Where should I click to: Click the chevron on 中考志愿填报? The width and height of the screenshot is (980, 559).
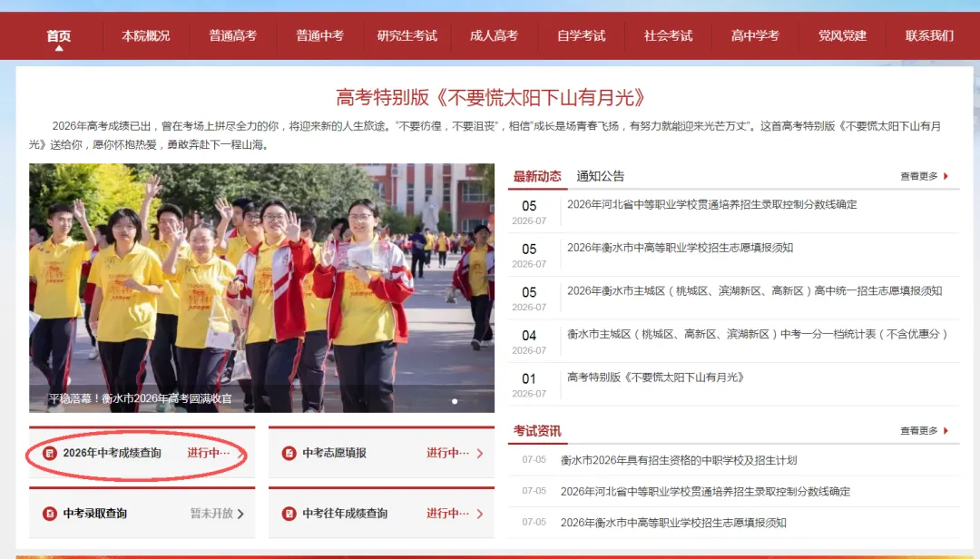point(480,454)
